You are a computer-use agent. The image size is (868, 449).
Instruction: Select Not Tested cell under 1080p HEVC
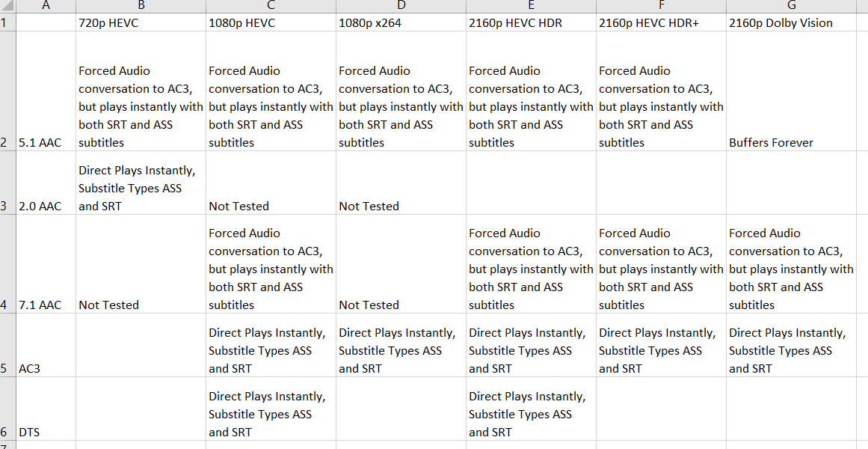point(271,183)
